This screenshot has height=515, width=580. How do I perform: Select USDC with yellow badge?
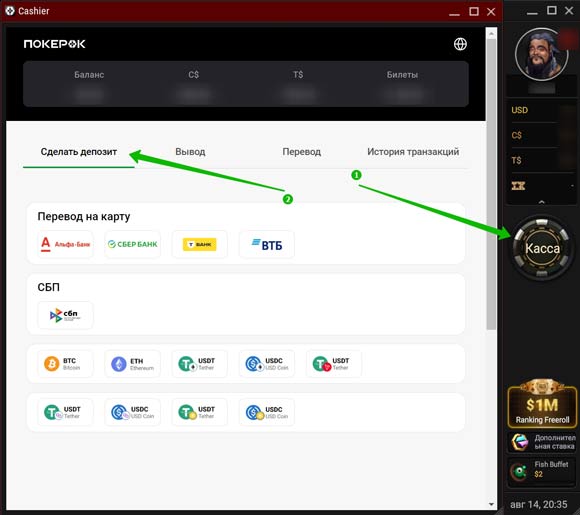click(x=267, y=412)
